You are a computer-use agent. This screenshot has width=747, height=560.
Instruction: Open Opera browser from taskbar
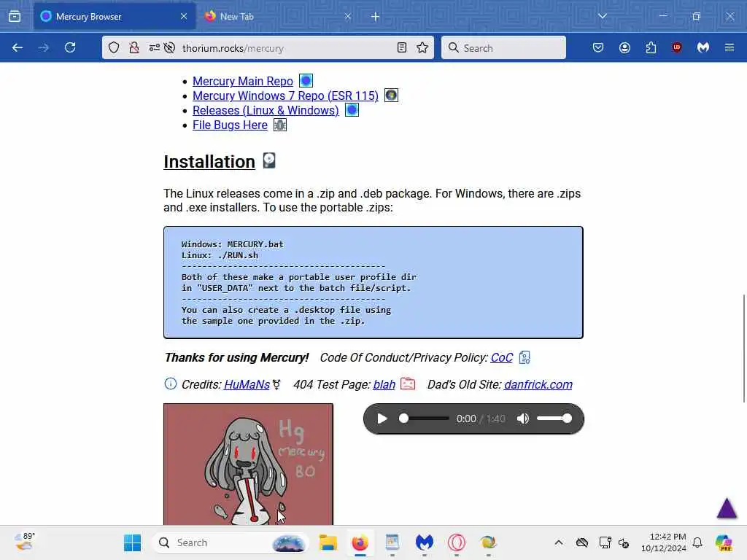pyautogui.click(x=457, y=542)
